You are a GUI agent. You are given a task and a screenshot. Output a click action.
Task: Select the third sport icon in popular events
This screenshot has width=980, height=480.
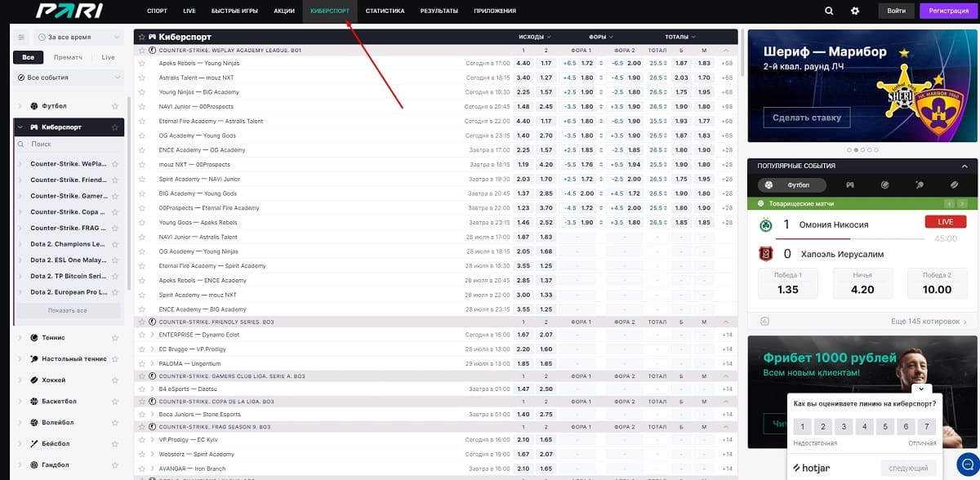(885, 185)
